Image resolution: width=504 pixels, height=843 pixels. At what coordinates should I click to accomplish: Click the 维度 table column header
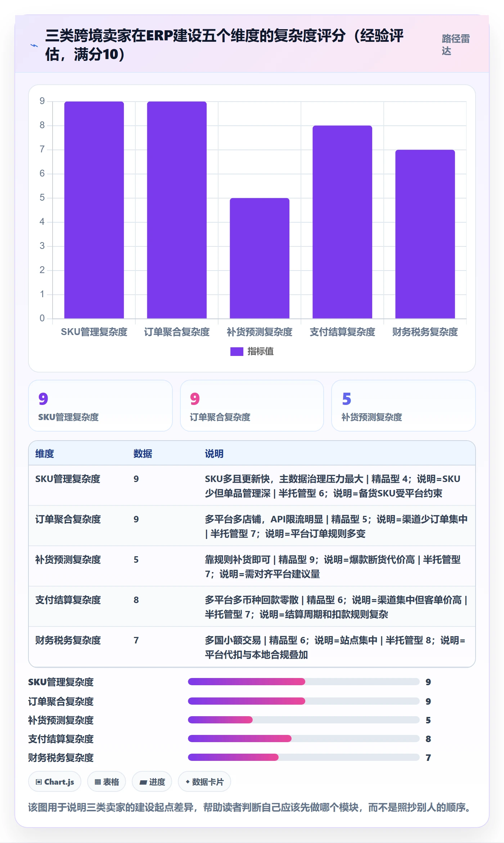(45, 454)
